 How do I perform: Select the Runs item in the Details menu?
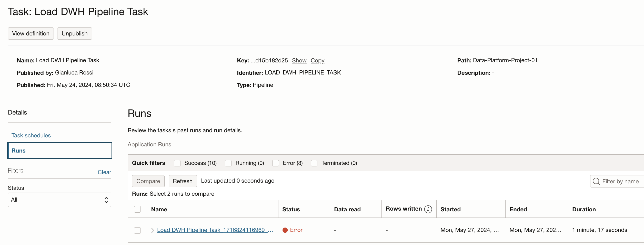click(59, 150)
